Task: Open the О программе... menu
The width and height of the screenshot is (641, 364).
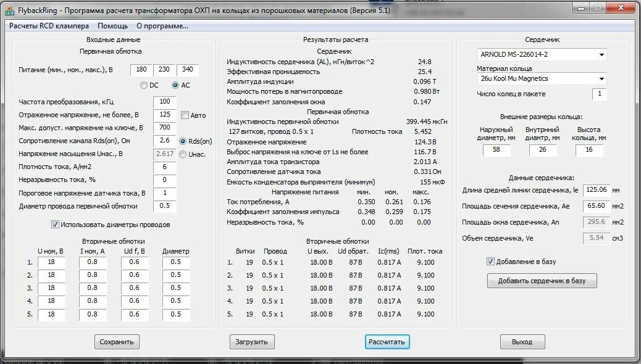Action: (x=162, y=26)
